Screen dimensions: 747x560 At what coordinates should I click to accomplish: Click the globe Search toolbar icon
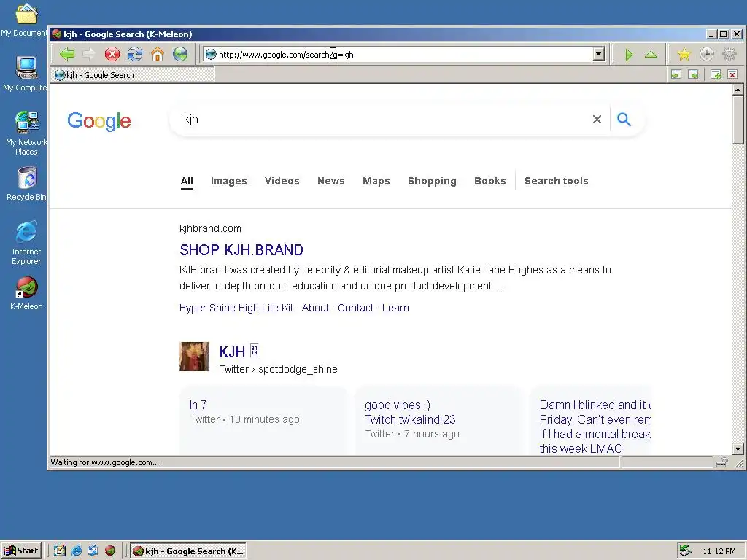180,54
